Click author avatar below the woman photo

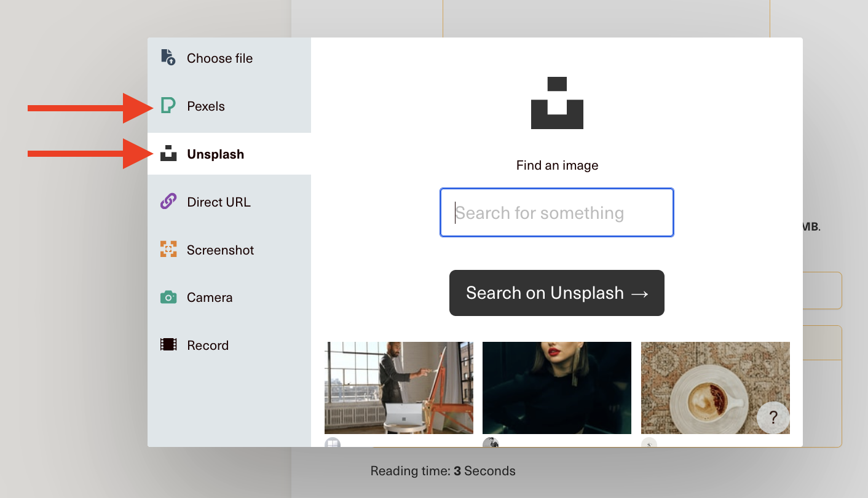pyautogui.click(x=491, y=443)
